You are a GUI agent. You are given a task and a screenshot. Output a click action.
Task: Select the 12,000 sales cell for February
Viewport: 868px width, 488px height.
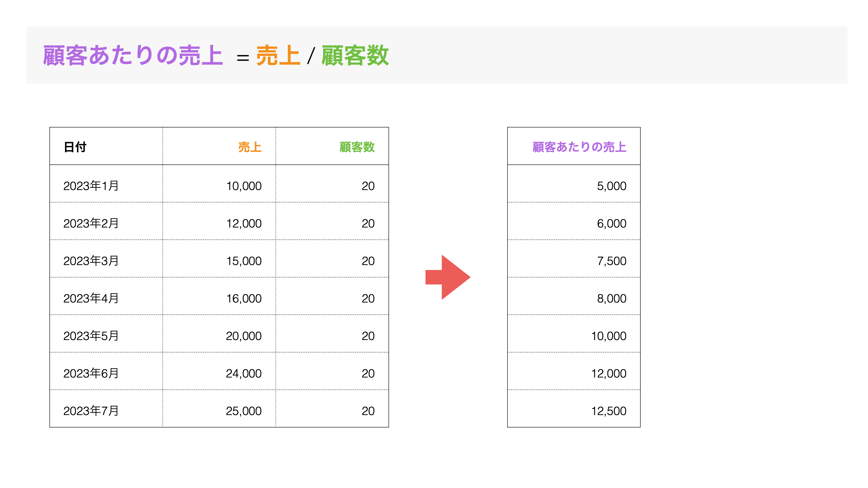tap(219, 221)
